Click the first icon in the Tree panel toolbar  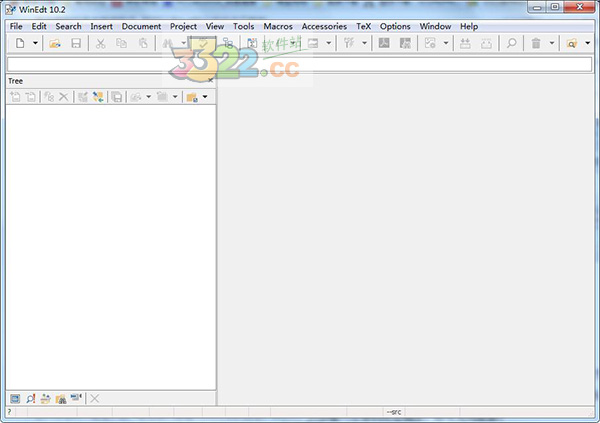[15, 97]
